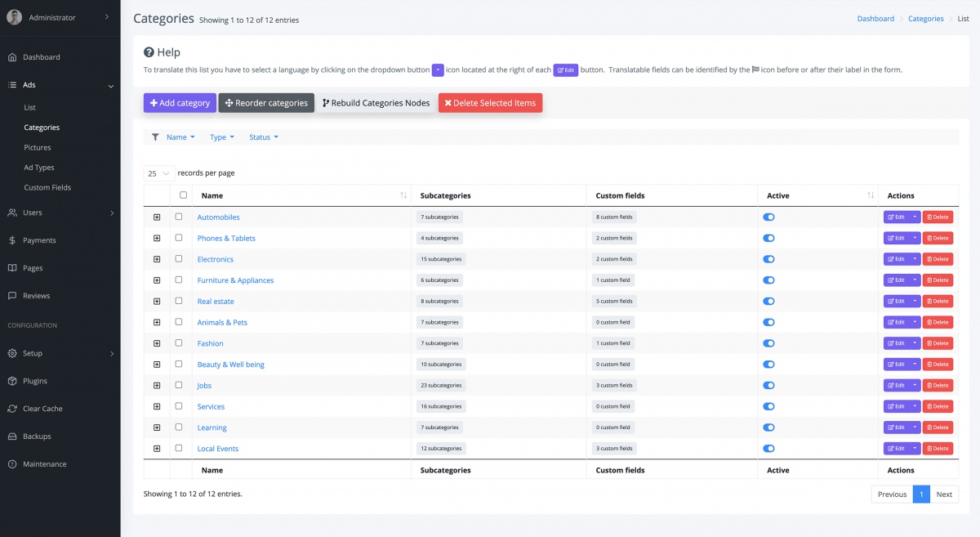Viewport: 980px width, 537px height.
Task: Click the Reviews comment icon in sidebar
Action: click(x=12, y=296)
